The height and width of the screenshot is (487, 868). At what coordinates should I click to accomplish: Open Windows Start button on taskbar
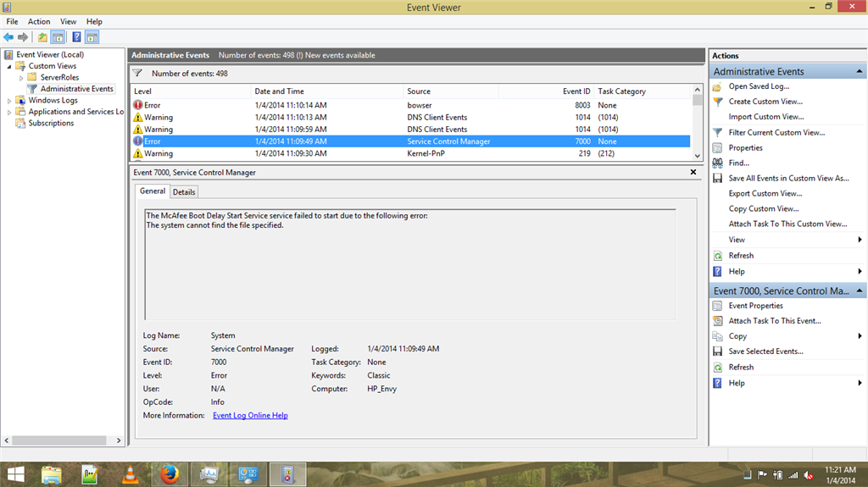15,475
